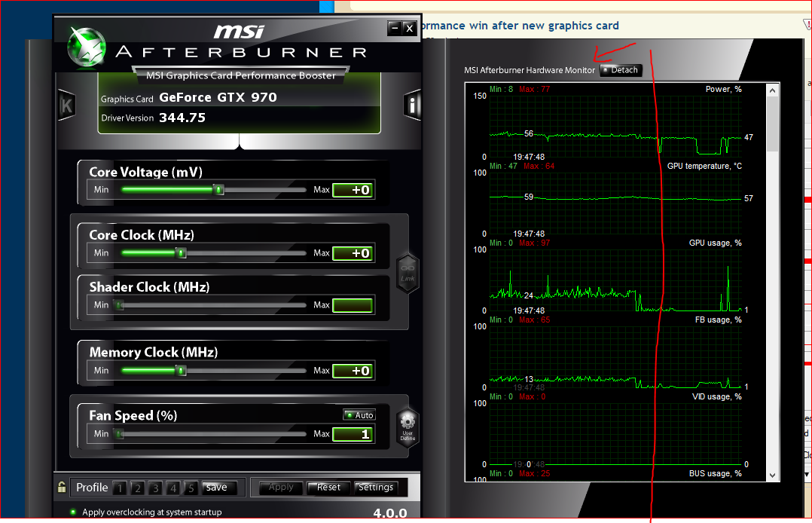Show card information via the i button
This screenshot has width=812, height=523.
(412, 106)
